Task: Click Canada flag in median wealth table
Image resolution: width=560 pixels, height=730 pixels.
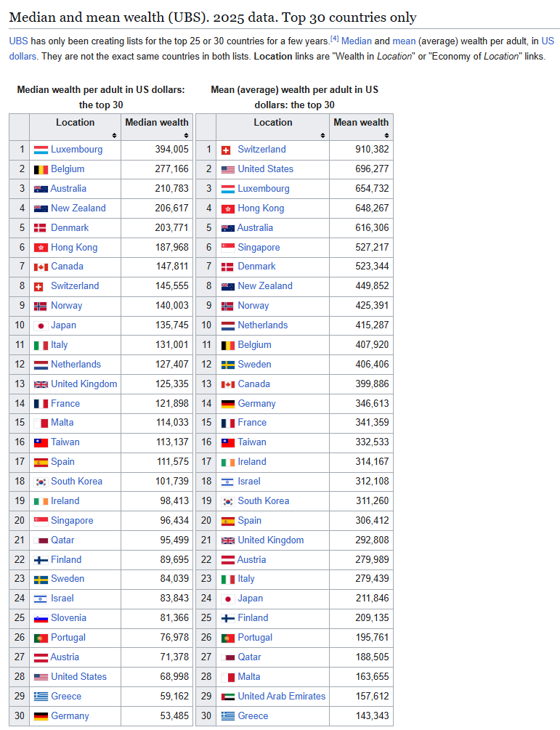Action: 41,267
